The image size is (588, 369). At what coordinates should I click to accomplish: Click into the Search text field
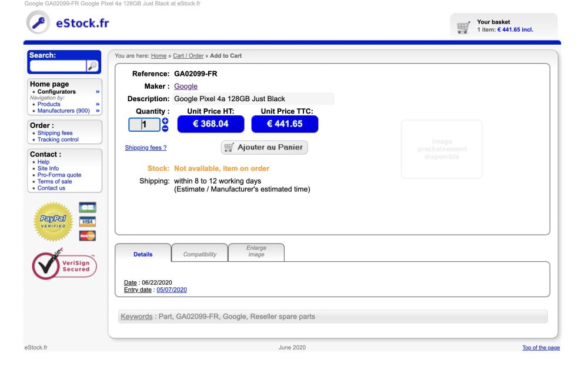pyautogui.click(x=58, y=66)
